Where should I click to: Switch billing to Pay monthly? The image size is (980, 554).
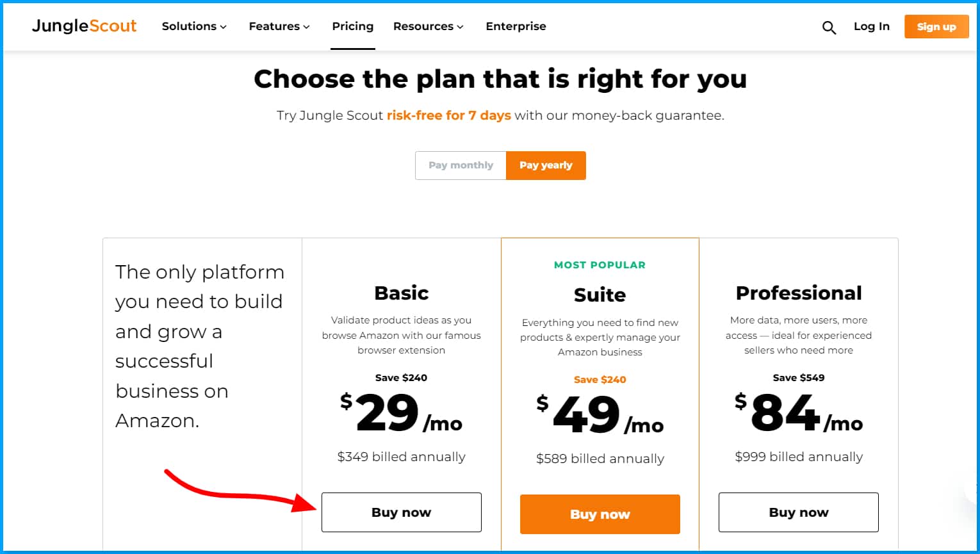click(x=461, y=165)
